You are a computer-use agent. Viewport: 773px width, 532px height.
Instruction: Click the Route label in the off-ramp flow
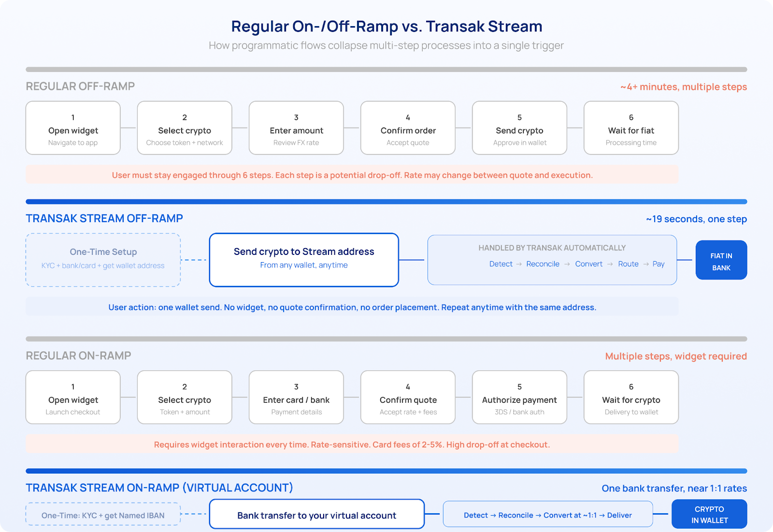click(628, 264)
